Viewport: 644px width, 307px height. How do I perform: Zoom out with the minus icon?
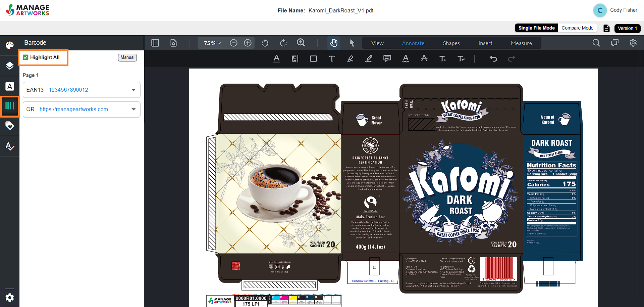233,43
